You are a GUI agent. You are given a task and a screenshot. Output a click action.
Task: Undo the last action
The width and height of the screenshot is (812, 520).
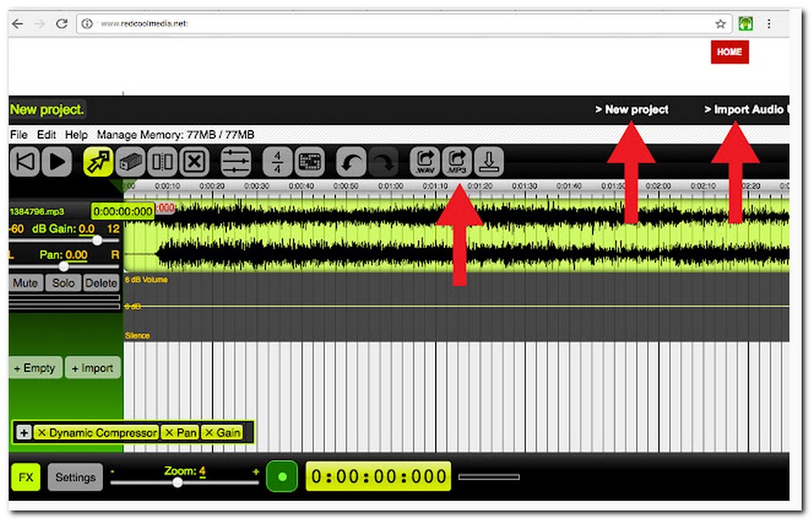(x=350, y=161)
